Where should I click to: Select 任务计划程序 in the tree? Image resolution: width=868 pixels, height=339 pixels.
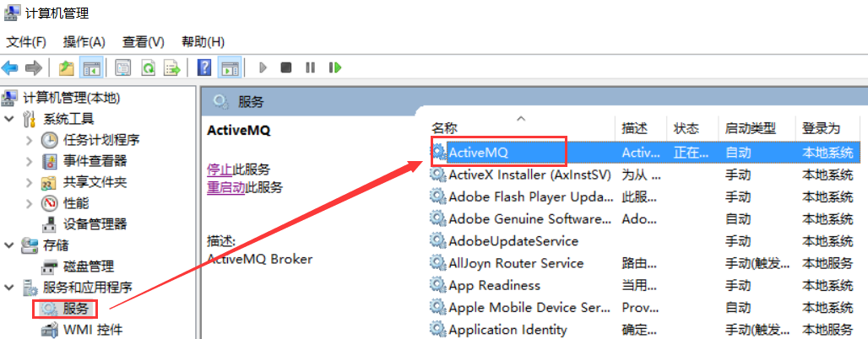[100, 140]
